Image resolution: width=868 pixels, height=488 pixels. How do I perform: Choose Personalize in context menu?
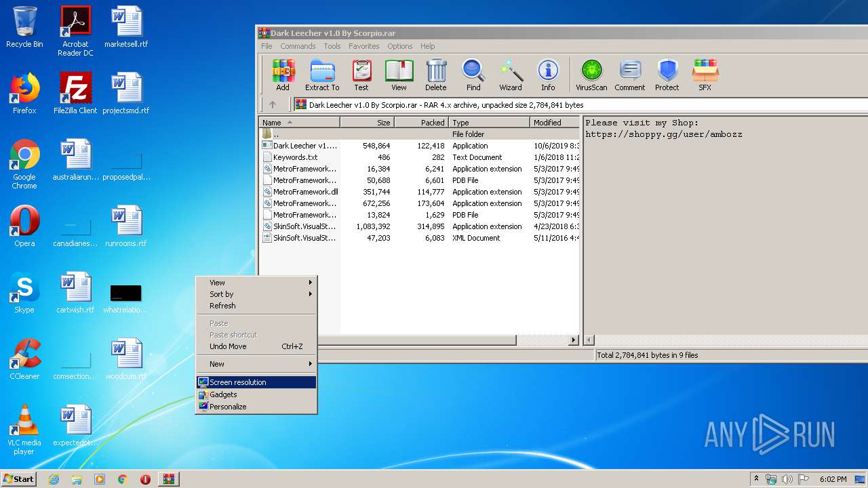pos(256,407)
